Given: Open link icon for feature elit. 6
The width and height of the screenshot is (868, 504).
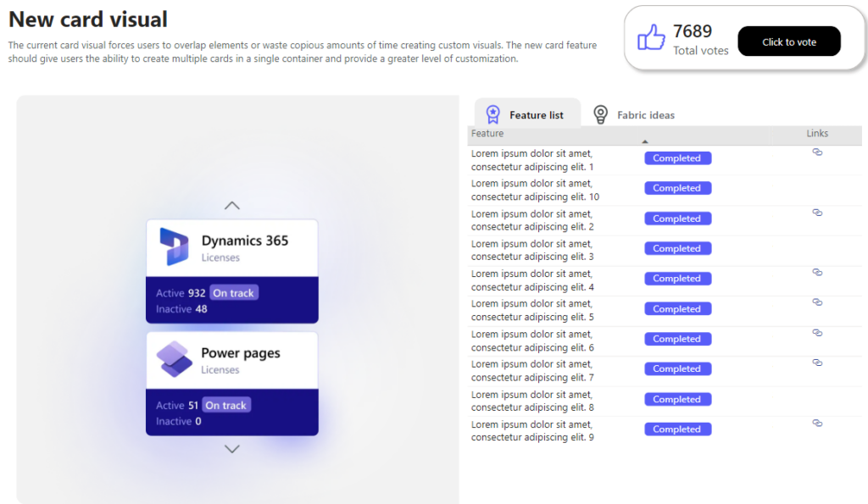Looking at the screenshot, I should [x=817, y=333].
